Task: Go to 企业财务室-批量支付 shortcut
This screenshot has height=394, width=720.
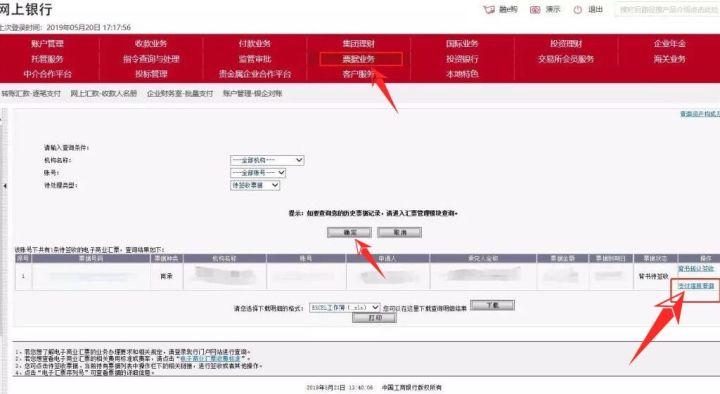Action: (x=180, y=94)
